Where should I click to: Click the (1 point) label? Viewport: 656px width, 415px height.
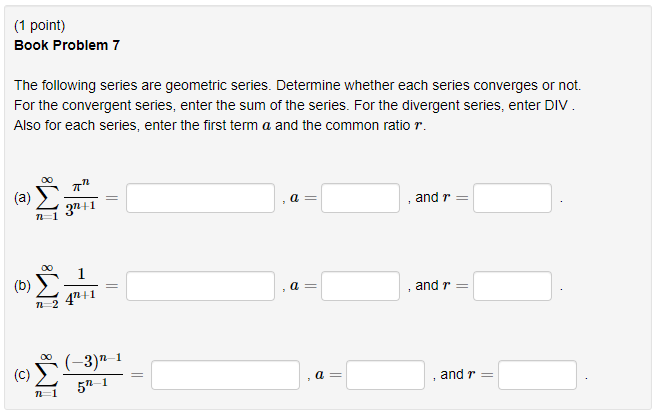(x=40, y=26)
